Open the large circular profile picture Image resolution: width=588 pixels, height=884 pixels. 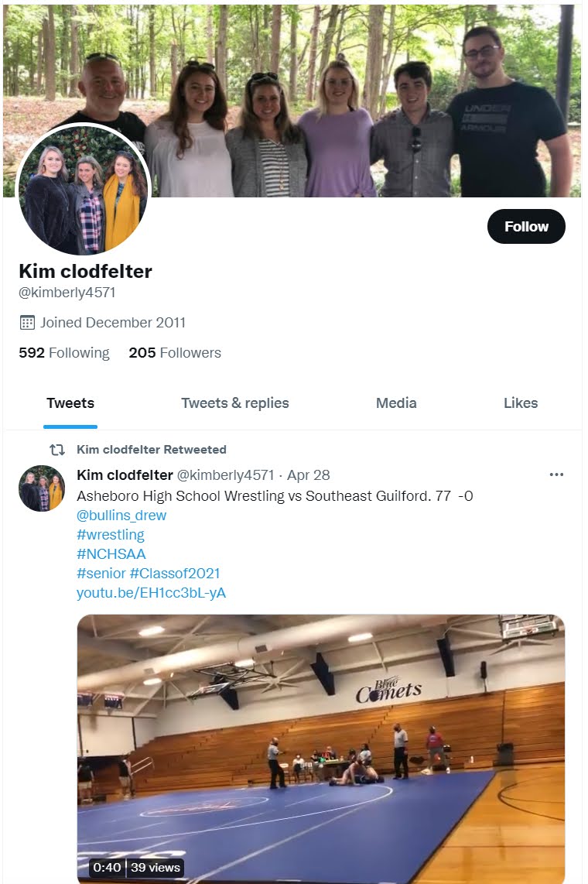(84, 189)
